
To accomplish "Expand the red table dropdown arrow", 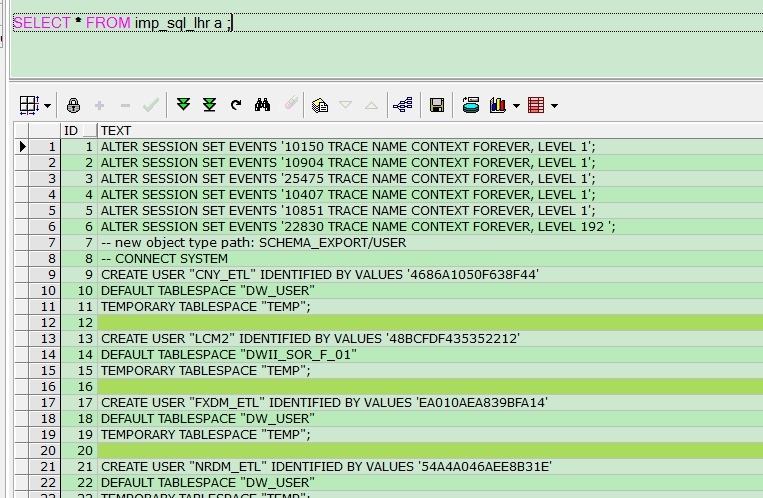I will (x=554, y=106).
